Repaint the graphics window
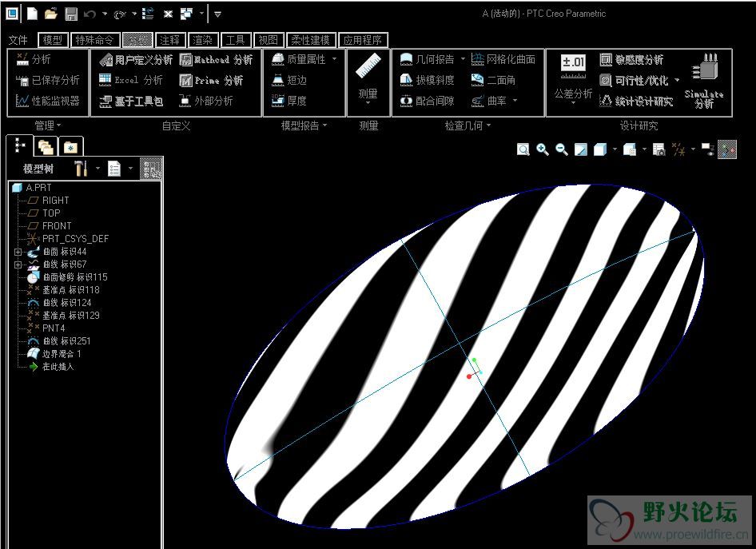756x549 pixels. [x=581, y=150]
